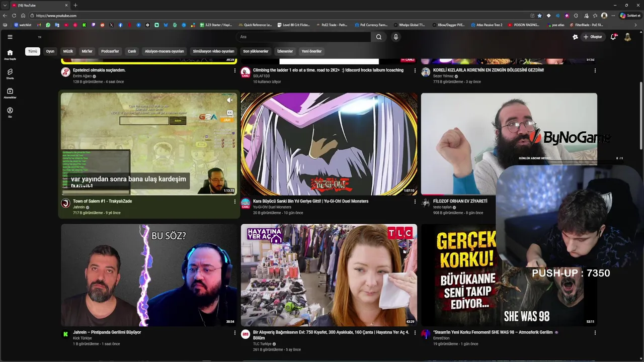Mute the Town of Salem preview

pos(230,100)
